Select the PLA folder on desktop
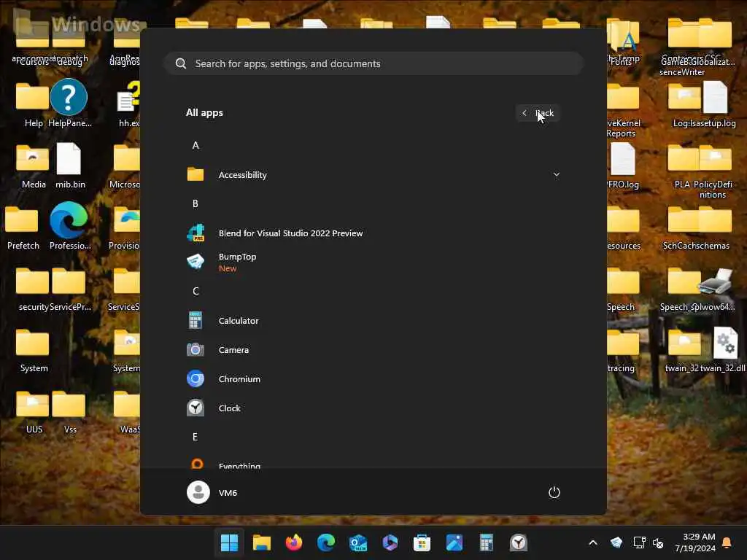The width and height of the screenshot is (747, 560). [682, 166]
